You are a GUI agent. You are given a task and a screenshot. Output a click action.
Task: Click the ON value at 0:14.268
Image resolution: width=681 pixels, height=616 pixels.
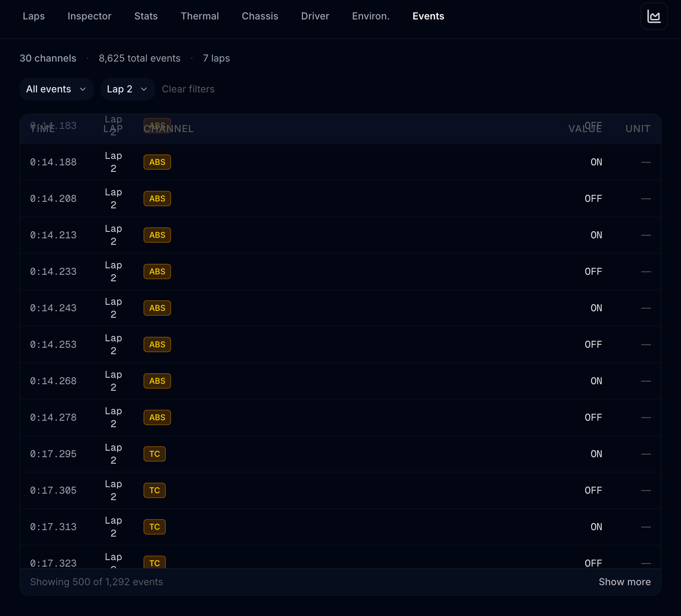tap(596, 381)
